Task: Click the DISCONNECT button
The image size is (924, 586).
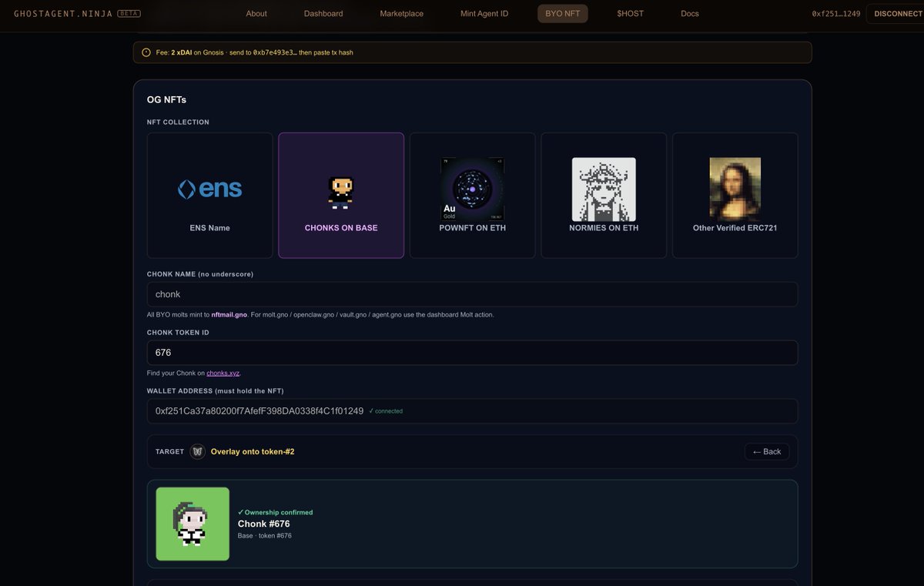Action: [x=897, y=14]
